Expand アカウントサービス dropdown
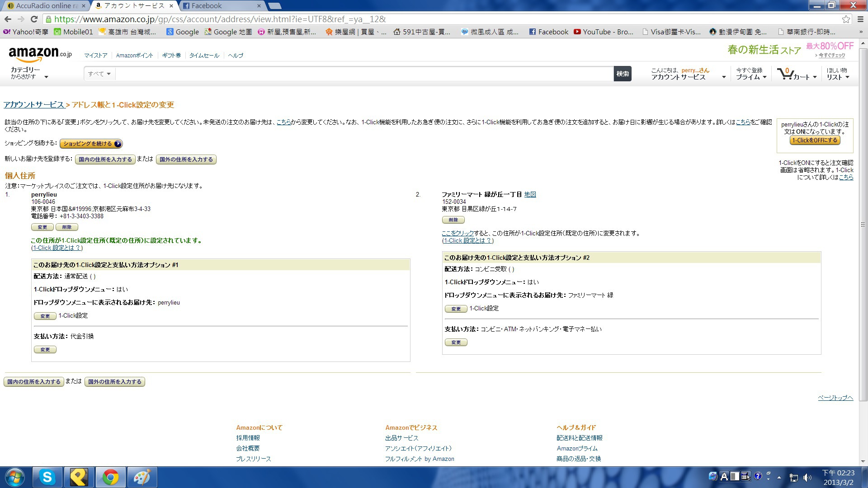Image resolution: width=868 pixels, height=488 pixels. coord(688,74)
